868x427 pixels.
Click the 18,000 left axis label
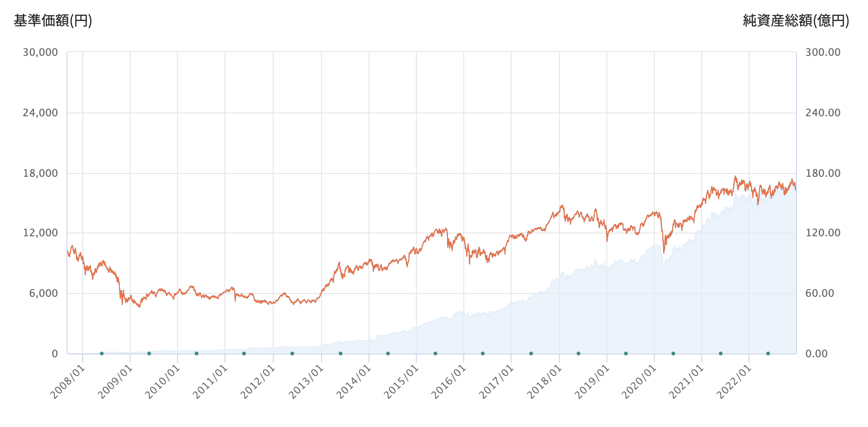(40, 173)
